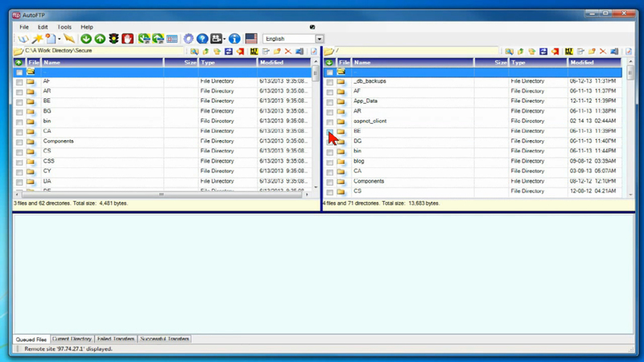Screen dimensions: 644x362
Task: Click the red stop hand icon
Action: point(128,39)
